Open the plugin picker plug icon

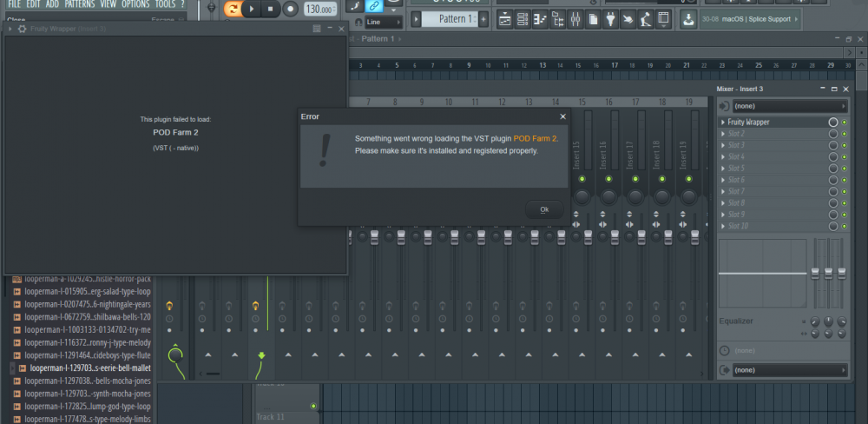click(610, 20)
